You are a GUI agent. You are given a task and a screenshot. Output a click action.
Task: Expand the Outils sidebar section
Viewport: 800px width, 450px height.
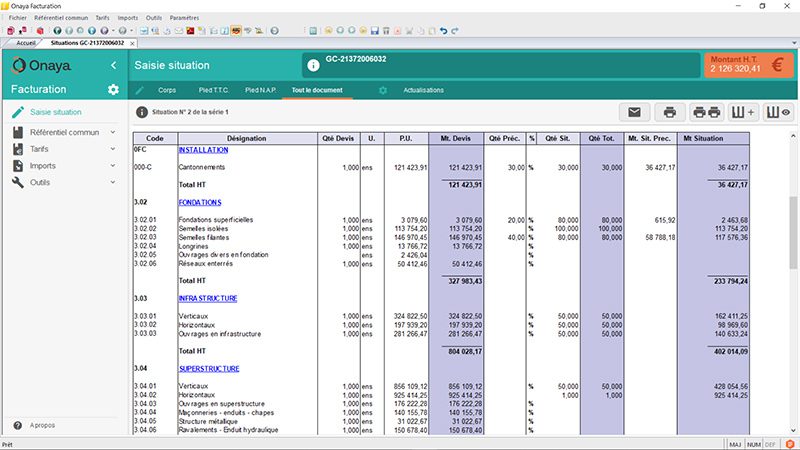113,183
